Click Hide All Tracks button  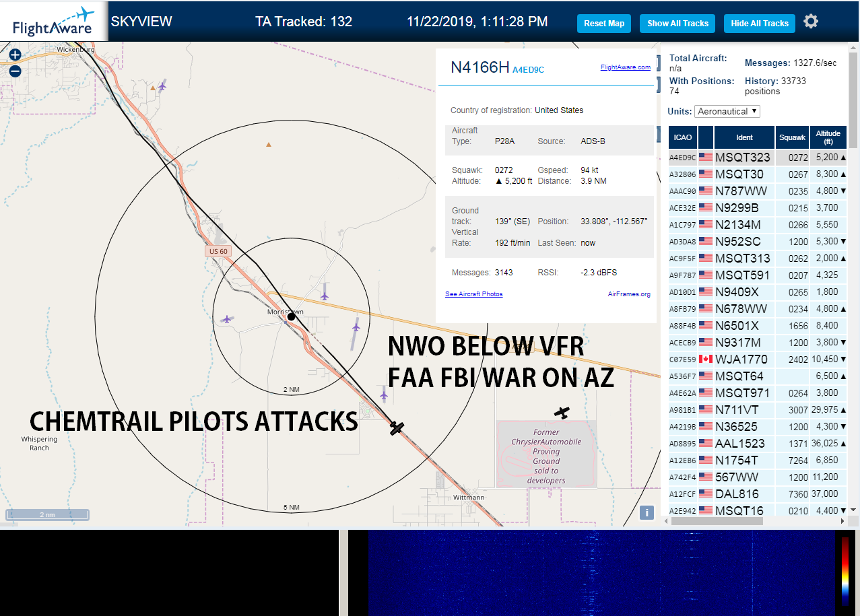click(x=760, y=23)
